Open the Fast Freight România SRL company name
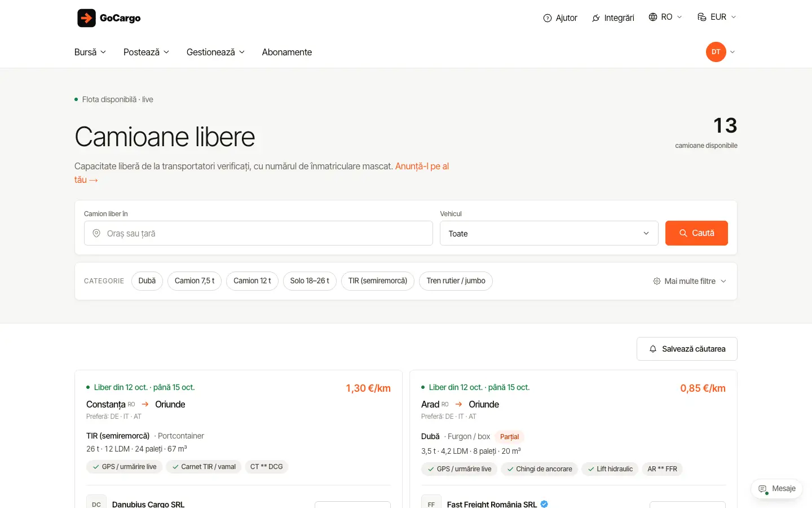 tap(492, 504)
